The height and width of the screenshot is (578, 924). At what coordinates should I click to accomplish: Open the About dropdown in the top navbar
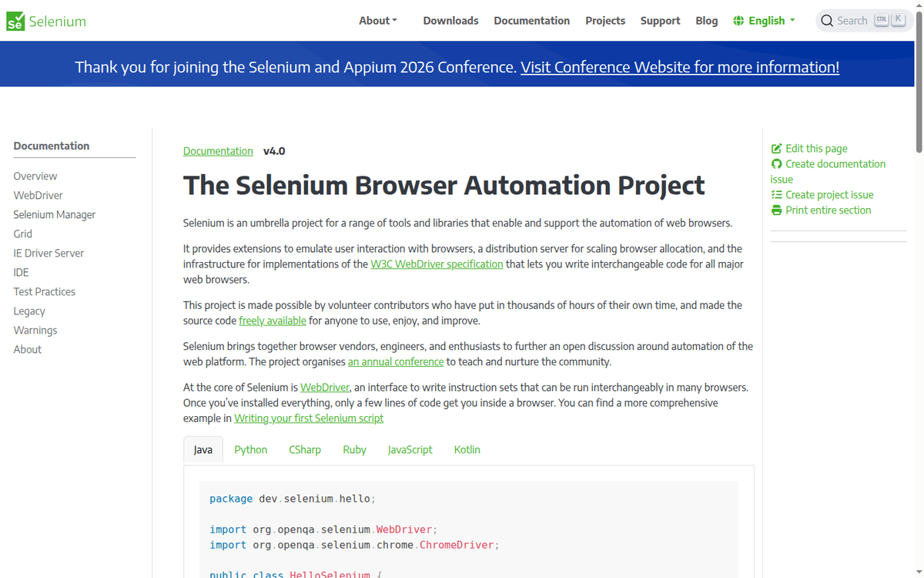[x=378, y=21]
